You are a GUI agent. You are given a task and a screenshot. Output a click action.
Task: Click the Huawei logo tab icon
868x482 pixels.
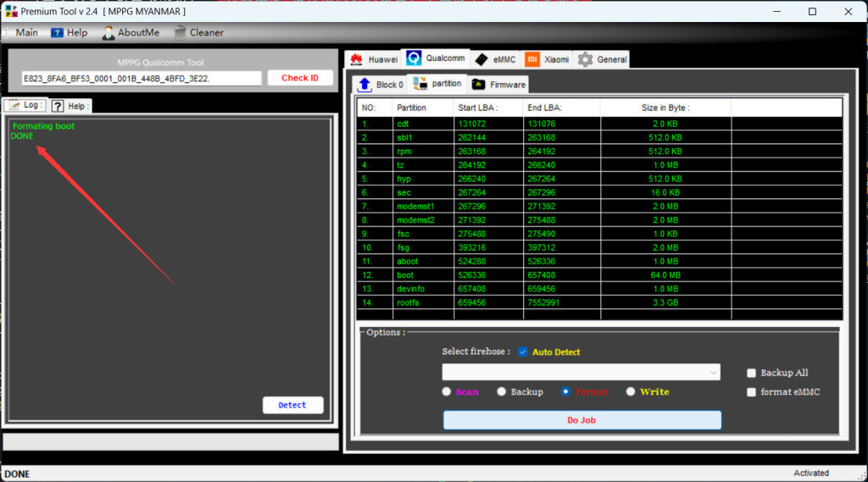(x=356, y=59)
